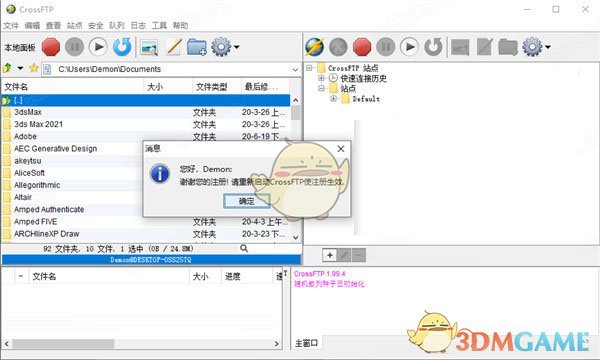Click the 主窗口 log tab
The height and width of the screenshot is (360, 600).
tap(307, 343)
